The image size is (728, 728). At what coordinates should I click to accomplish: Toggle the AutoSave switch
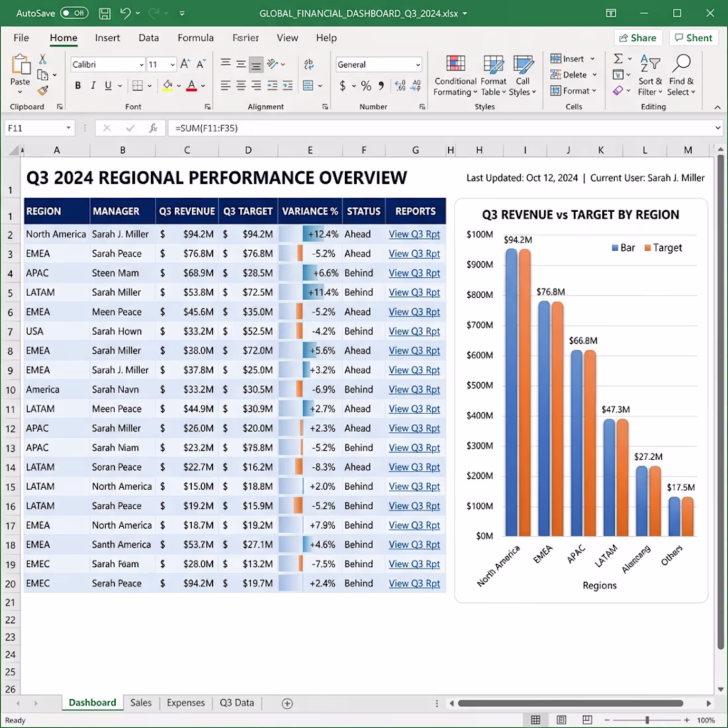(74, 13)
